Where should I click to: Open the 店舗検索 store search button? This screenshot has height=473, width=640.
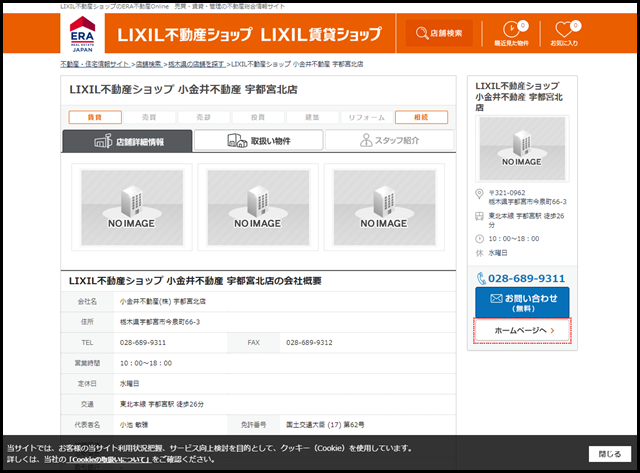[439, 33]
